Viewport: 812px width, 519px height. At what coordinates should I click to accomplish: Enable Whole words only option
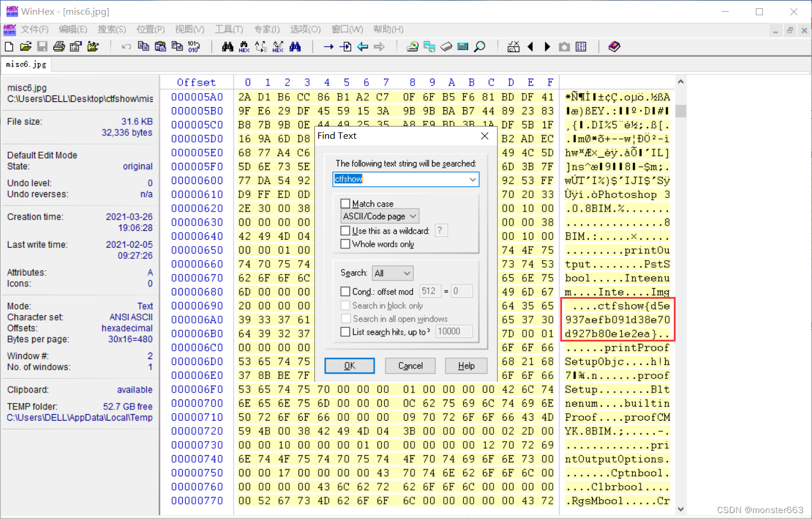[x=345, y=244]
